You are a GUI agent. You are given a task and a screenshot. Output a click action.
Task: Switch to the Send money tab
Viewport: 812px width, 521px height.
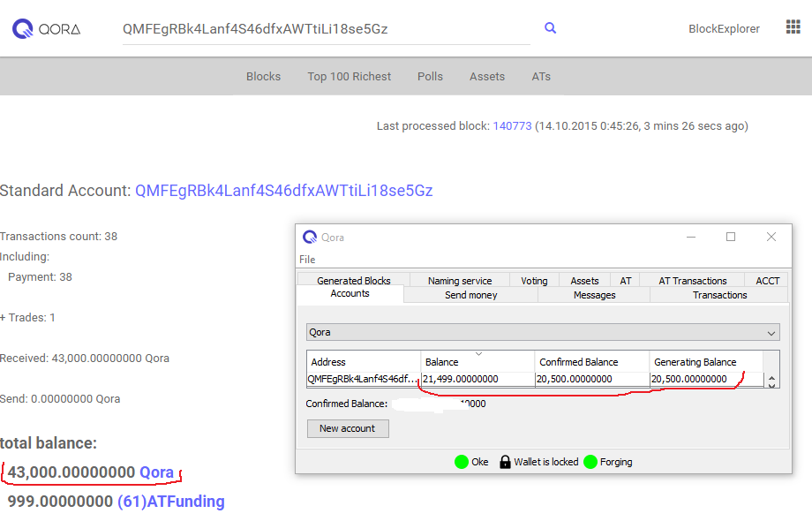(470, 295)
